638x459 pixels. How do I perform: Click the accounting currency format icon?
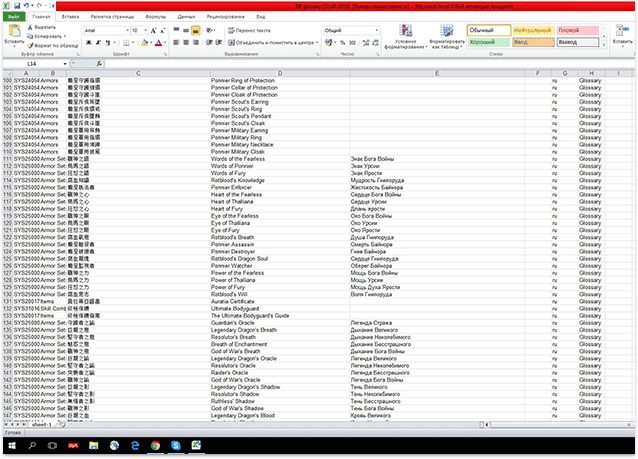point(328,42)
